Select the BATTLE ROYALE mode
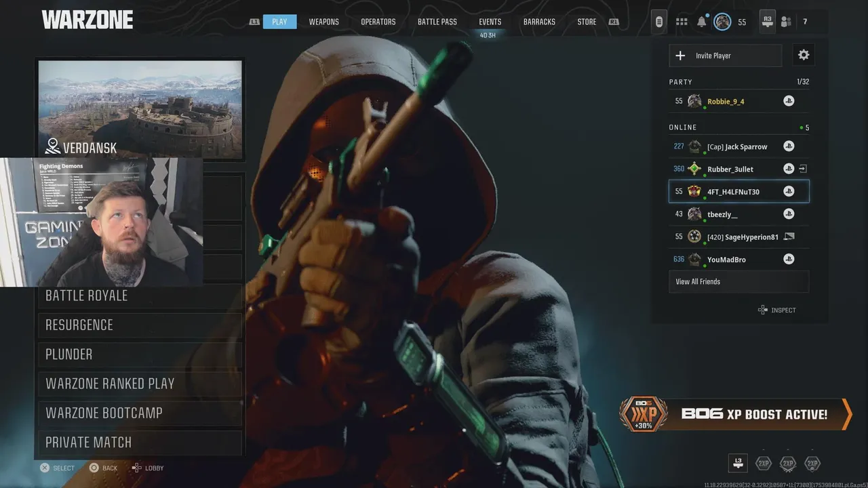 140,296
